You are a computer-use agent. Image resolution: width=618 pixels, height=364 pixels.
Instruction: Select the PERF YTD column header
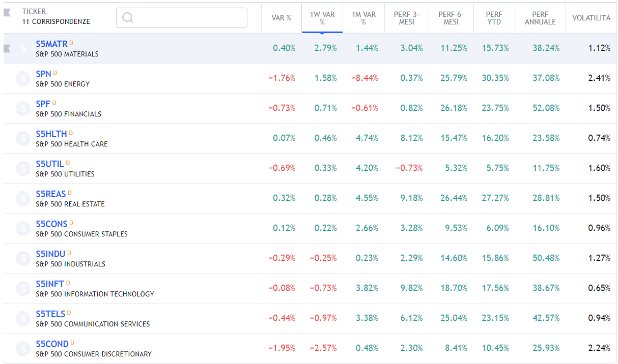[x=494, y=18]
